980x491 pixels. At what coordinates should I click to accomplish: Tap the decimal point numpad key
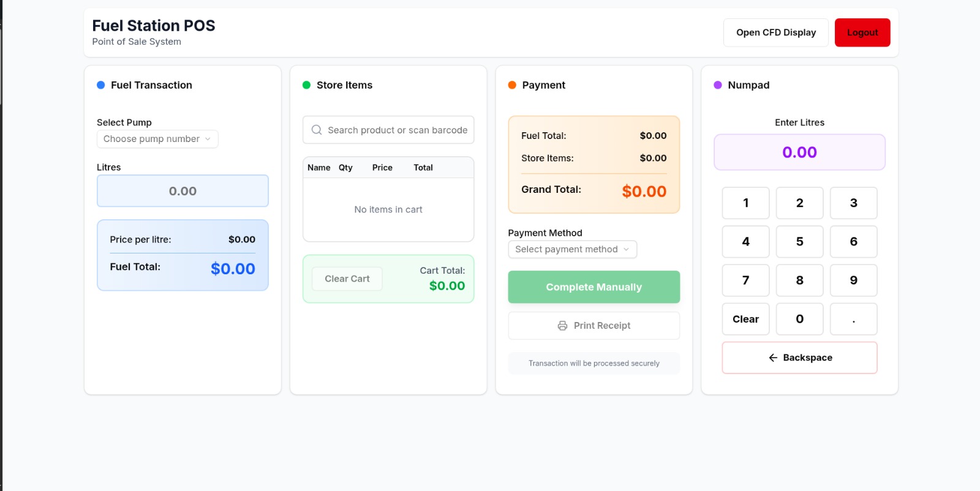pos(853,319)
